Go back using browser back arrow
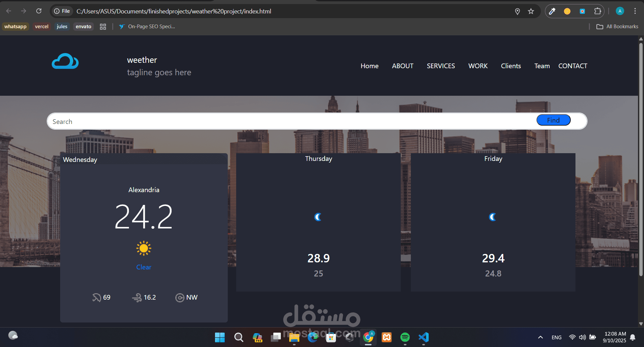The image size is (644, 347). [x=9, y=11]
